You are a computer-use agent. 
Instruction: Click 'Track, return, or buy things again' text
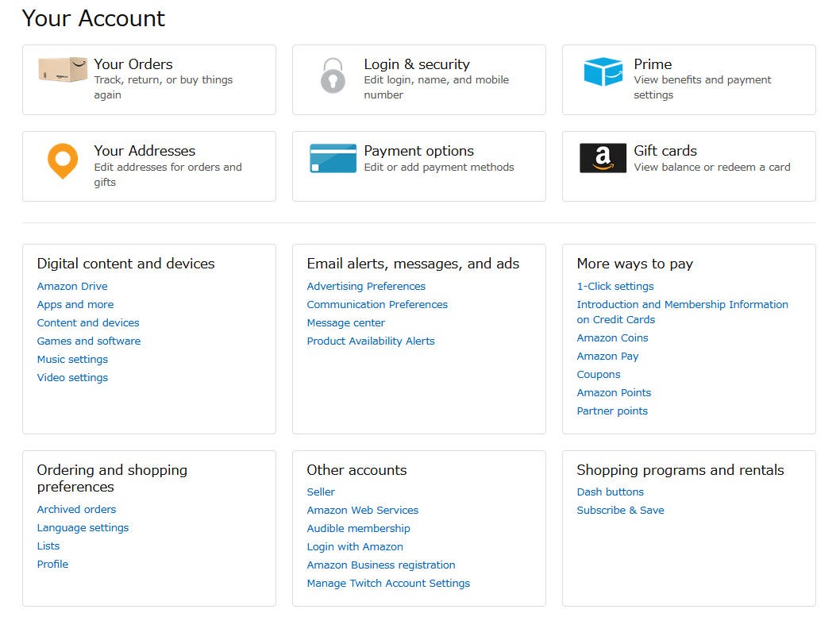[164, 87]
